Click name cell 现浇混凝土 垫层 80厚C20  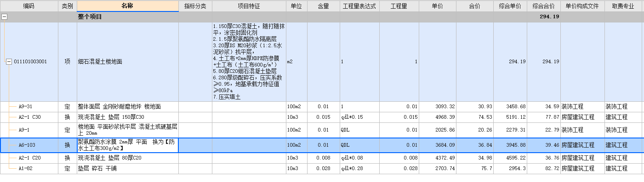(x=128, y=158)
